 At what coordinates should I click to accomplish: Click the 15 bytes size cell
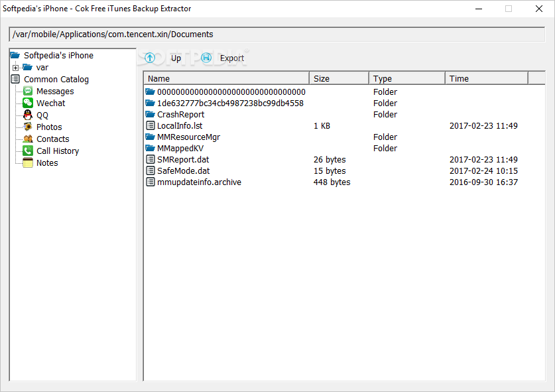click(x=330, y=170)
